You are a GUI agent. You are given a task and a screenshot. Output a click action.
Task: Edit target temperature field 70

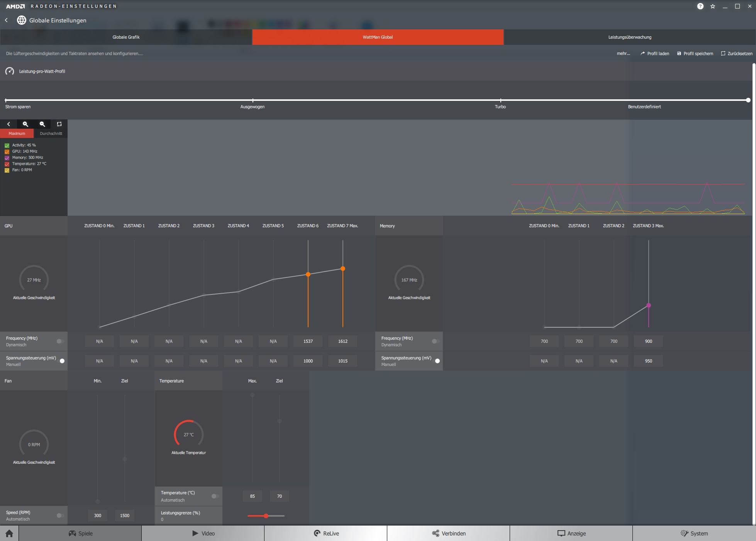click(x=280, y=496)
